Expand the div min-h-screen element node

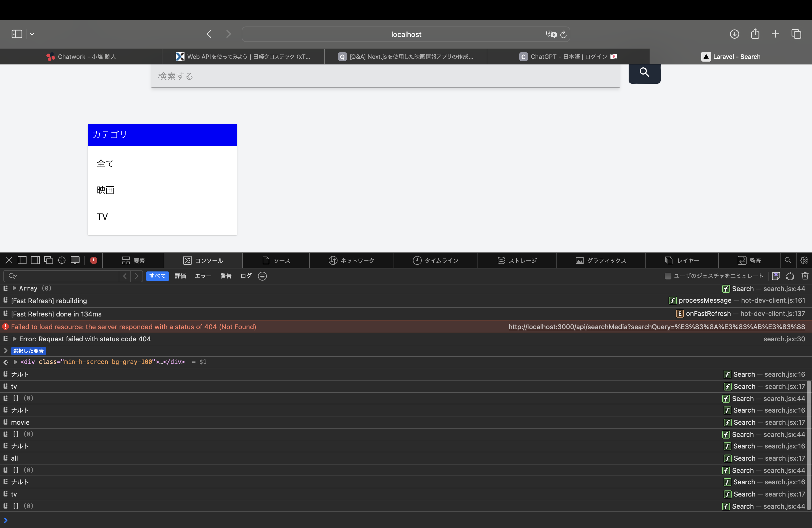point(15,361)
